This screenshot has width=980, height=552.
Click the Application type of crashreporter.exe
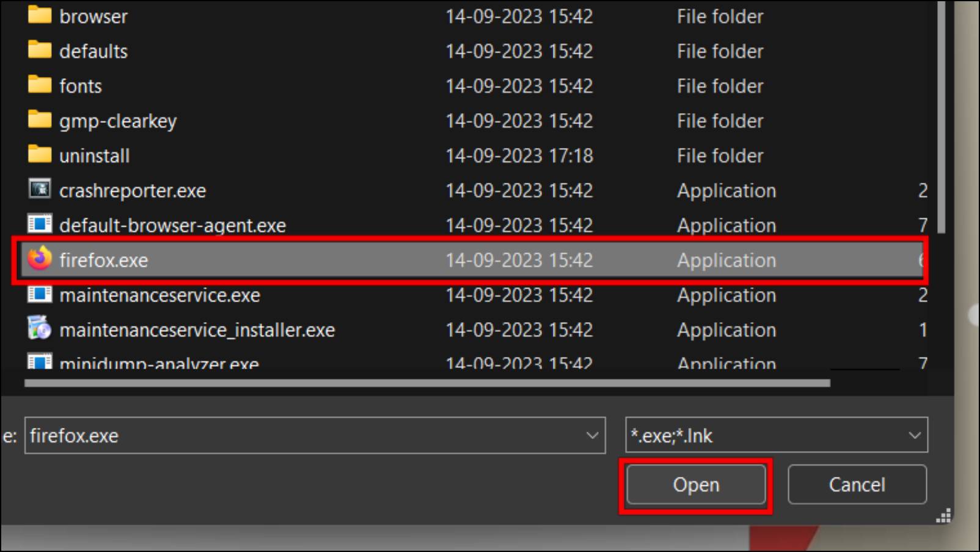pyautogui.click(x=726, y=191)
